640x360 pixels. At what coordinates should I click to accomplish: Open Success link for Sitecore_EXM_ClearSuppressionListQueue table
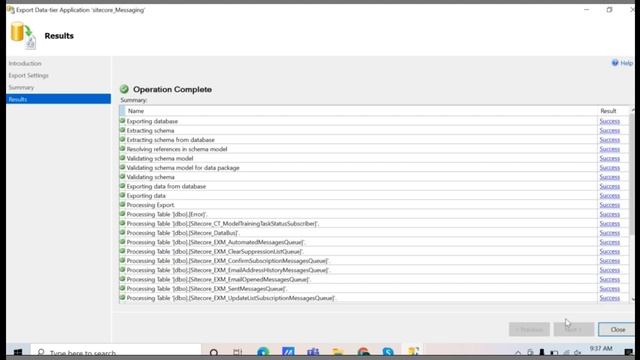tap(610, 251)
